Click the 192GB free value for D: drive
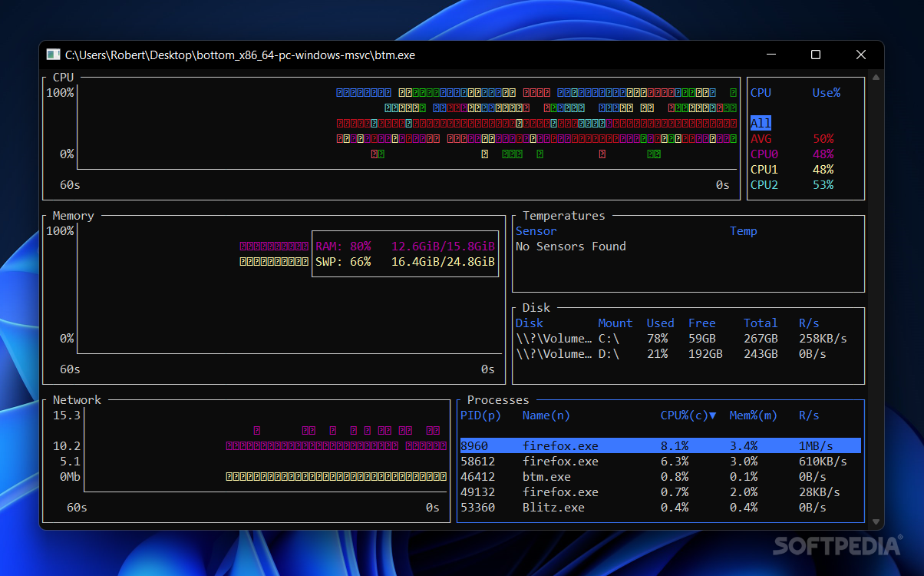Image resolution: width=924 pixels, height=576 pixels. (x=705, y=354)
